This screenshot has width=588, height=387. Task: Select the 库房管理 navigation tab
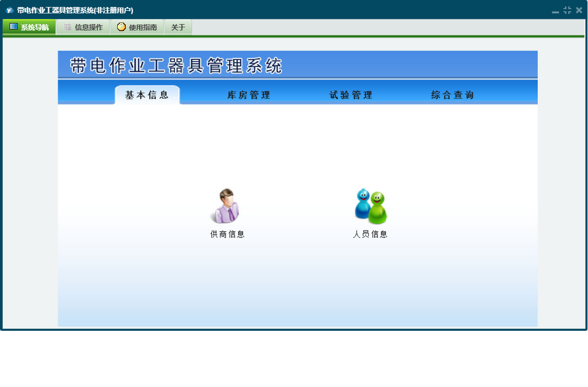point(249,95)
